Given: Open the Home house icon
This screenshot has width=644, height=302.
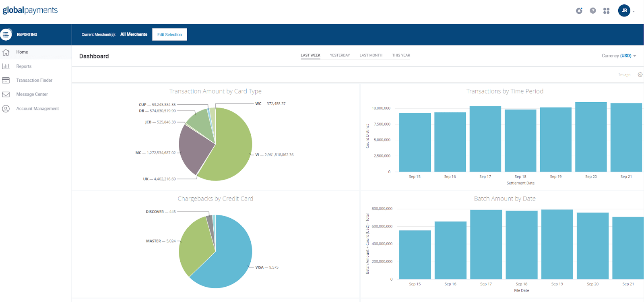Looking at the screenshot, I should click(x=6, y=52).
